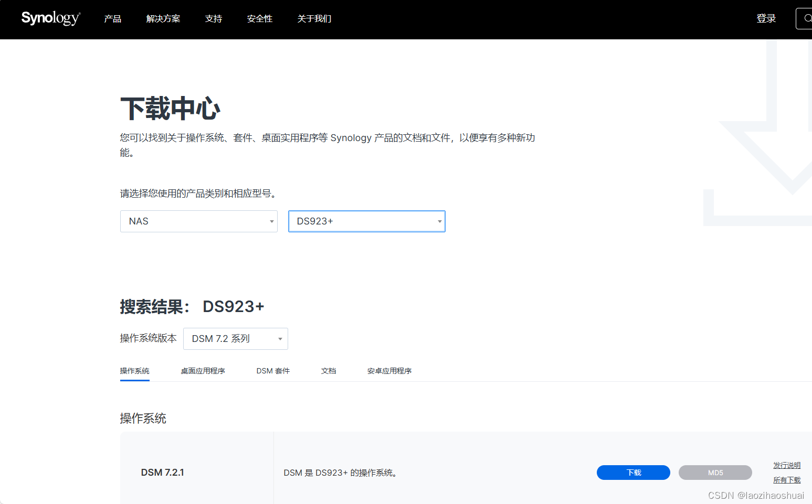Open the 发行说明 release notes link

pyautogui.click(x=787, y=465)
